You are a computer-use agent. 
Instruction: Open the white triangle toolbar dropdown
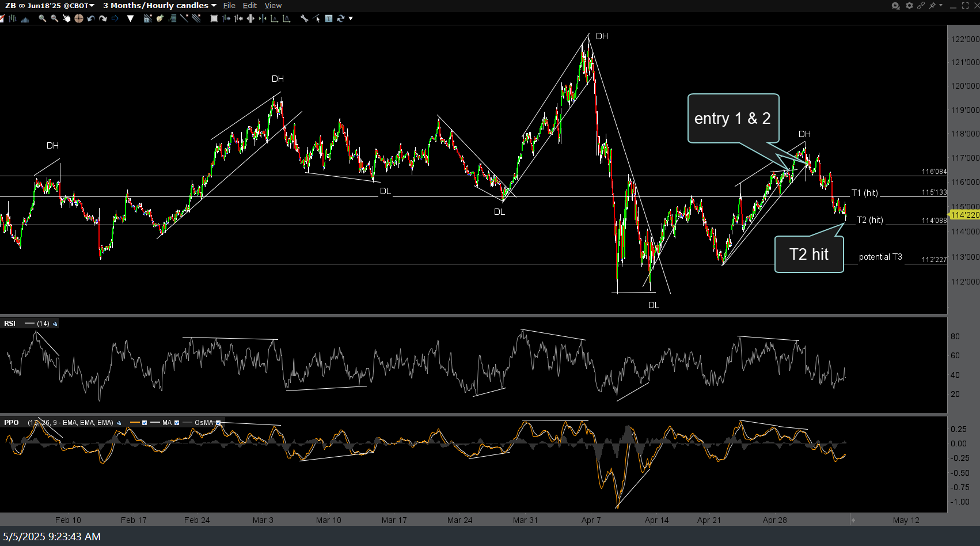[x=131, y=18]
